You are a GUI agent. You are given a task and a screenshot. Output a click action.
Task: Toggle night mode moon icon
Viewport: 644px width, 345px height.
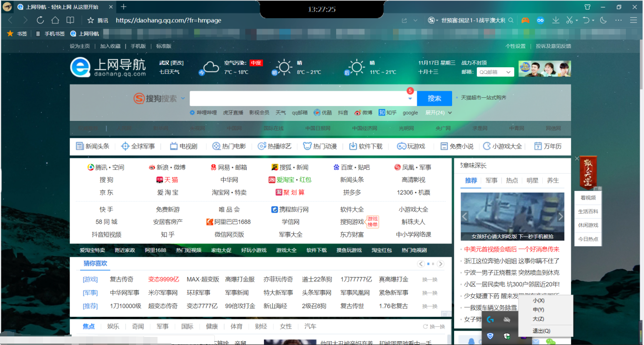tap(603, 20)
